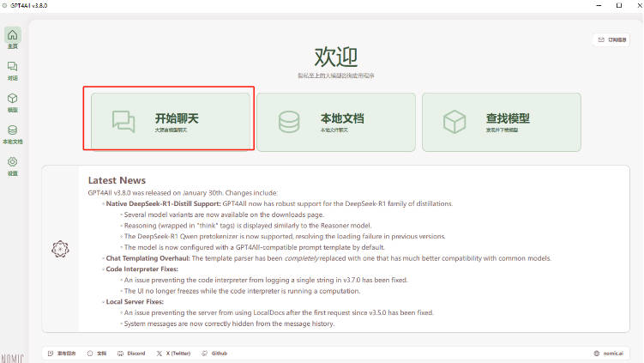This screenshot has width=644, height=363.
Task: Open the release notes link in footer
Action: 62,354
